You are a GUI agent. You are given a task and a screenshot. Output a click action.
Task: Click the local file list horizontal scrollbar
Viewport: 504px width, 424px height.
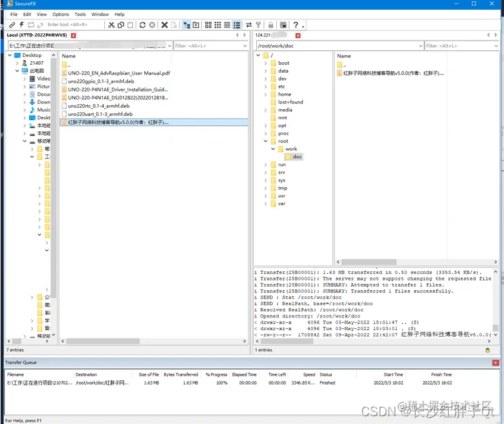click(x=154, y=341)
